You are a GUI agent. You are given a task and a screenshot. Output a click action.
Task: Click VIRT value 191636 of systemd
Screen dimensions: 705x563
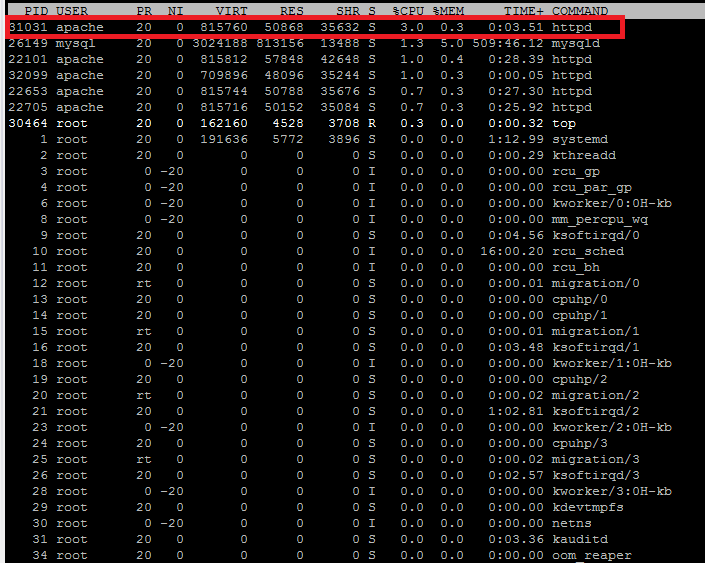coord(224,139)
